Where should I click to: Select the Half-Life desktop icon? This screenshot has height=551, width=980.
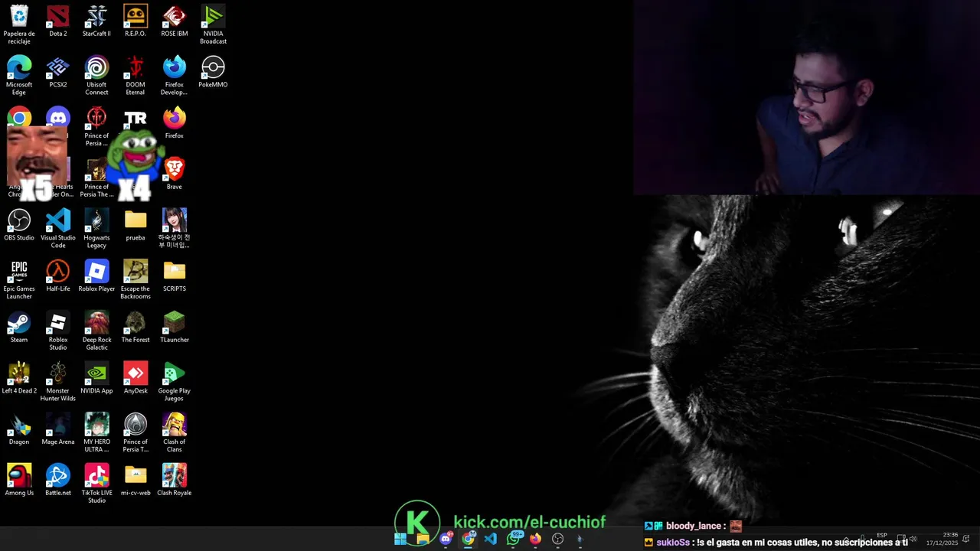[58, 276]
